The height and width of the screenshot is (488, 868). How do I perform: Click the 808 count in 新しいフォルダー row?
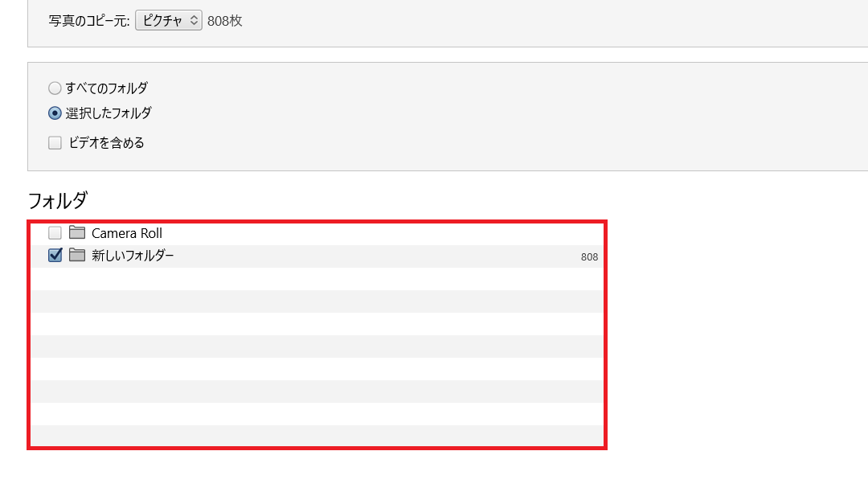pyautogui.click(x=589, y=257)
